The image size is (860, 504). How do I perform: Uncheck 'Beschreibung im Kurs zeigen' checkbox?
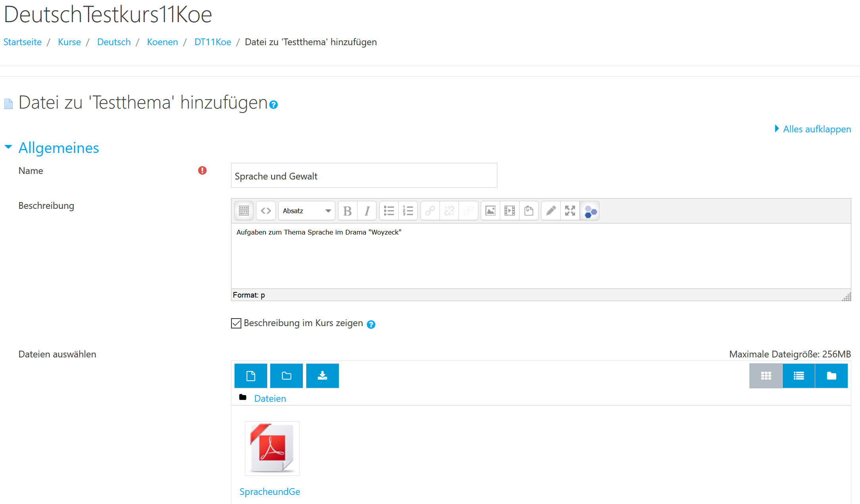pyautogui.click(x=236, y=323)
